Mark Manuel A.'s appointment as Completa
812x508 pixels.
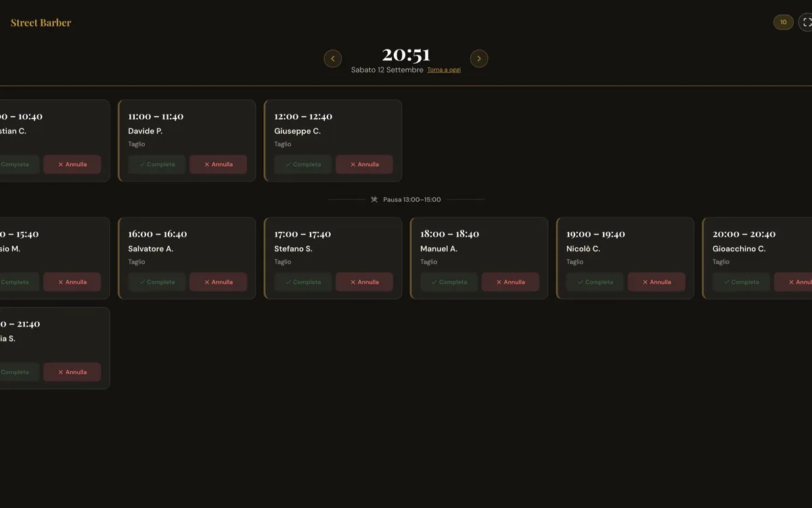(x=449, y=282)
